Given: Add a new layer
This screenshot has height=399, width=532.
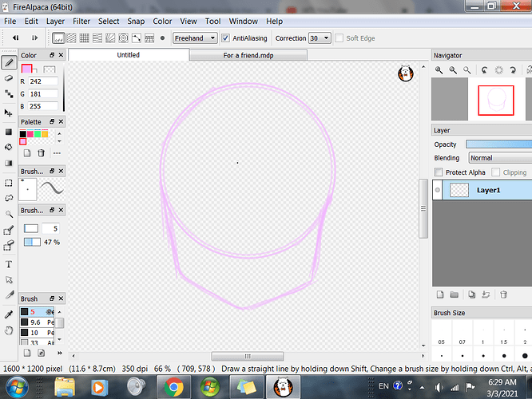Looking at the screenshot, I should pos(440,294).
